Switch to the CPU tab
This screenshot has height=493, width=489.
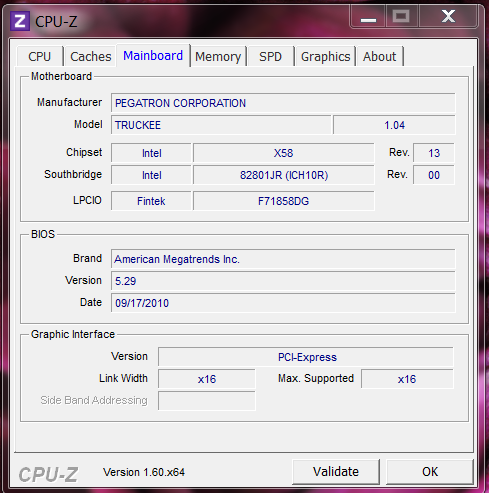tap(40, 56)
